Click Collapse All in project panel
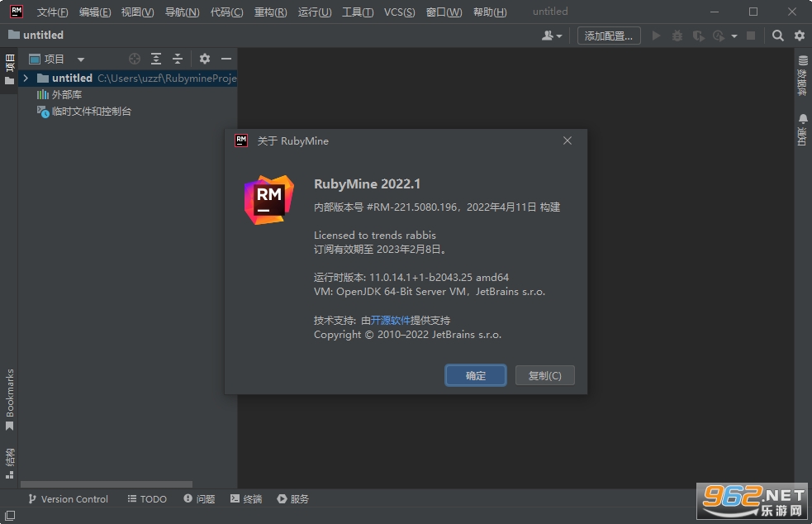 [178, 59]
